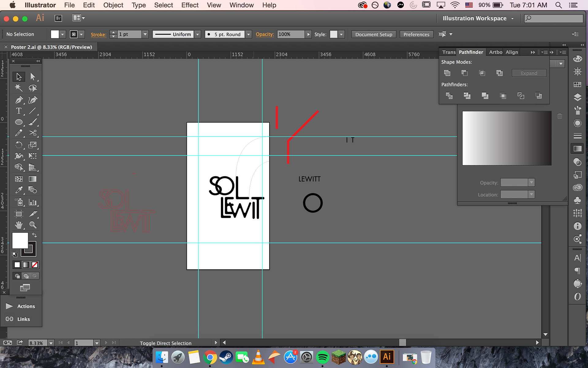Screen dimensions: 588x368
Task: Select the Type tool
Action: tap(19, 111)
